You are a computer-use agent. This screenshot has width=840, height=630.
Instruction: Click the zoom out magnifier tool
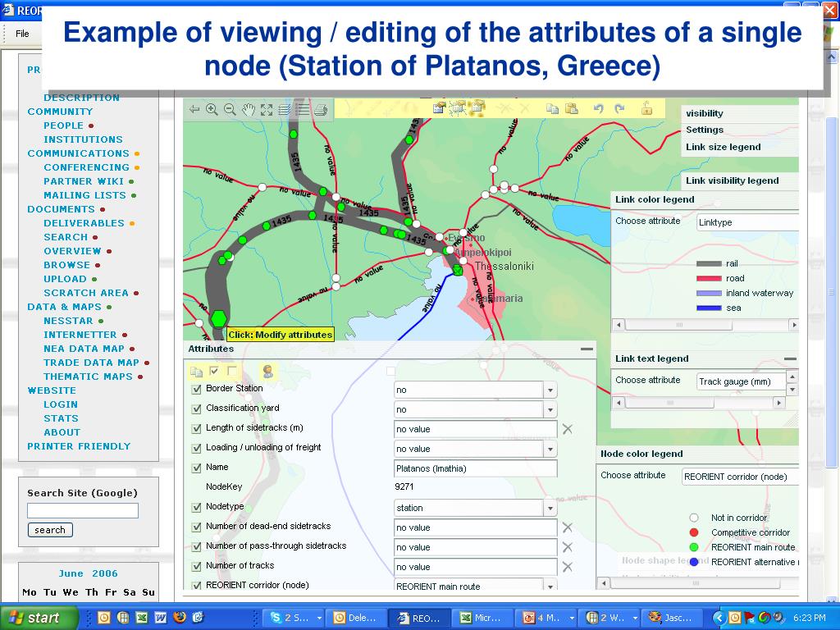[231, 109]
